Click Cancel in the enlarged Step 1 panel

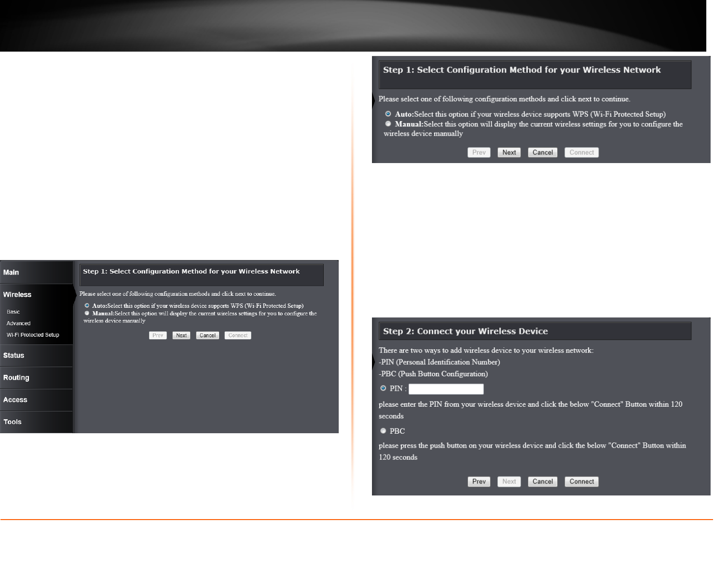(x=543, y=152)
